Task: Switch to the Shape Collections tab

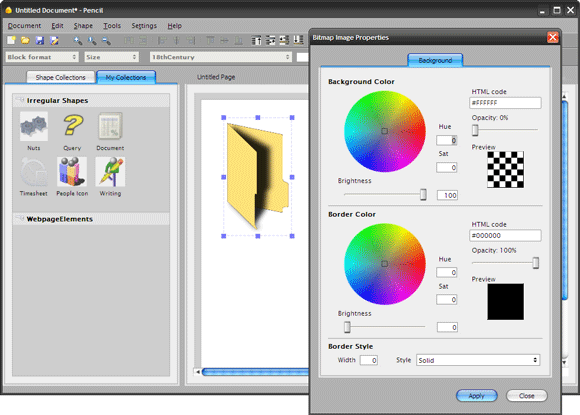Action: [x=60, y=77]
